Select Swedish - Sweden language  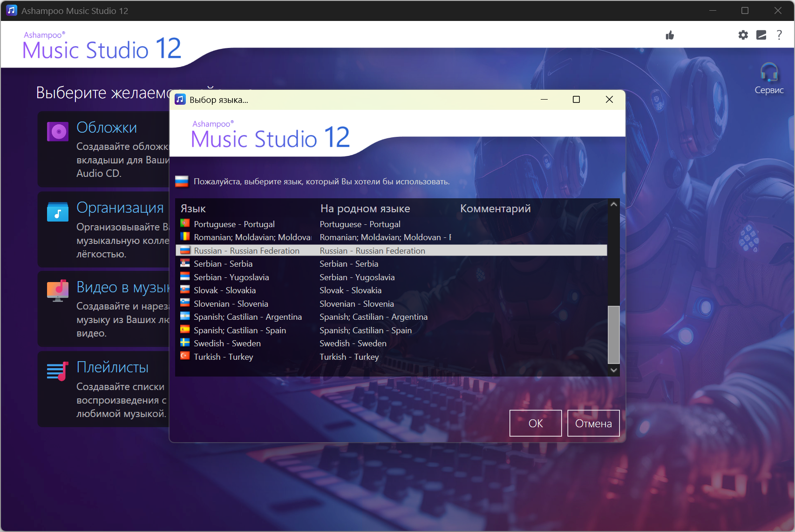click(x=227, y=343)
